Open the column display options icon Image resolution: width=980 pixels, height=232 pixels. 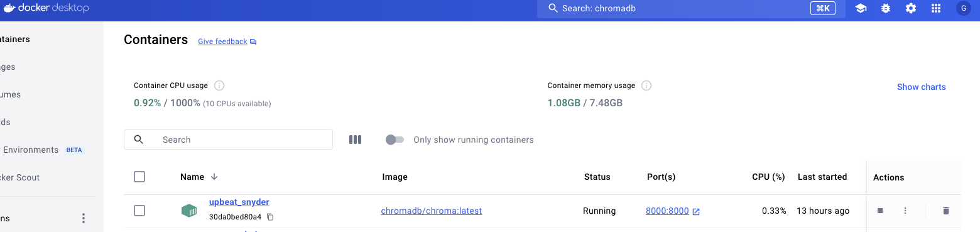point(356,140)
